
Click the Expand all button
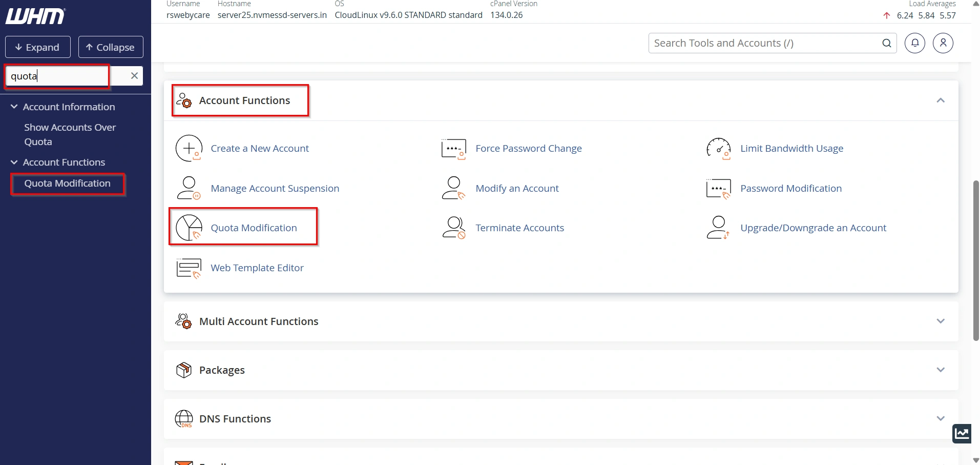point(38,47)
